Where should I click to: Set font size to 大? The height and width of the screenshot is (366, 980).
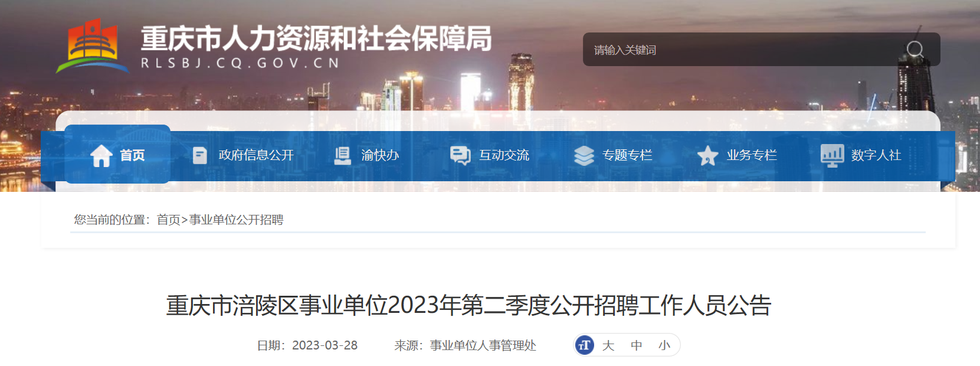(608, 345)
